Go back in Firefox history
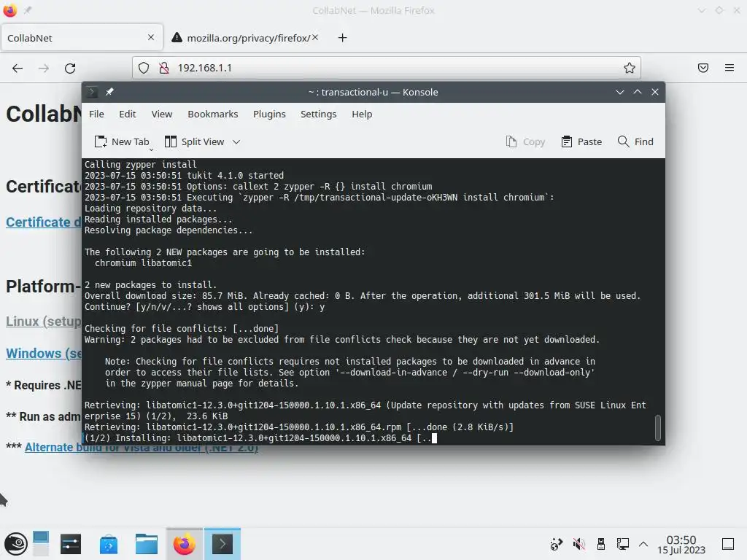This screenshot has height=560, width=747. (x=18, y=68)
